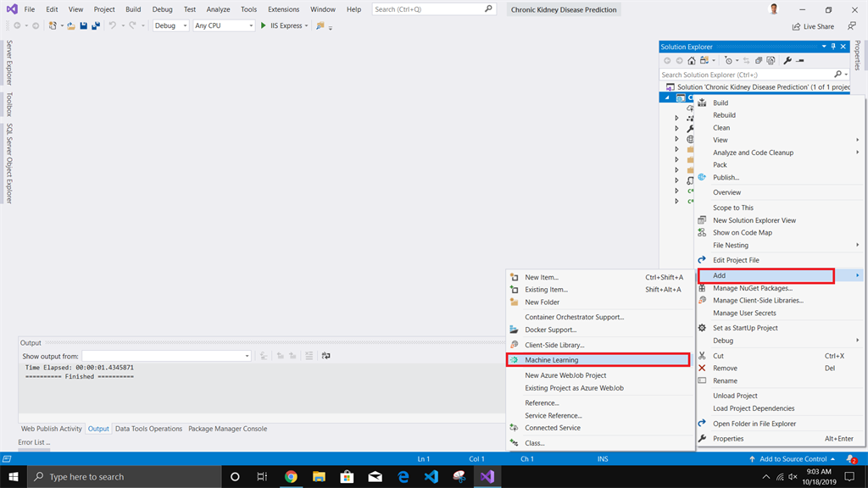This screenshot has width=868, height=488.
Task: Click the Save All icon in the toolbar
Action: (94, 25)
